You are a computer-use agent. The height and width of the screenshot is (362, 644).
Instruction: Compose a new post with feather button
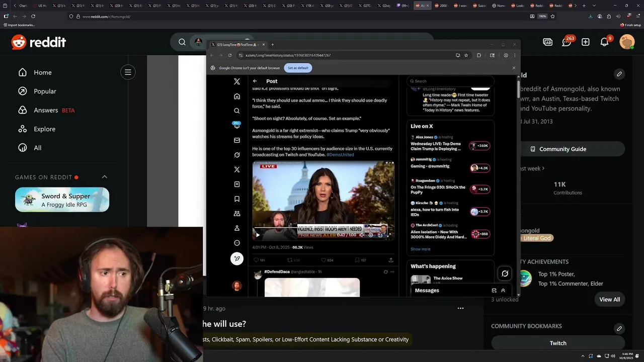click(237, 258)
